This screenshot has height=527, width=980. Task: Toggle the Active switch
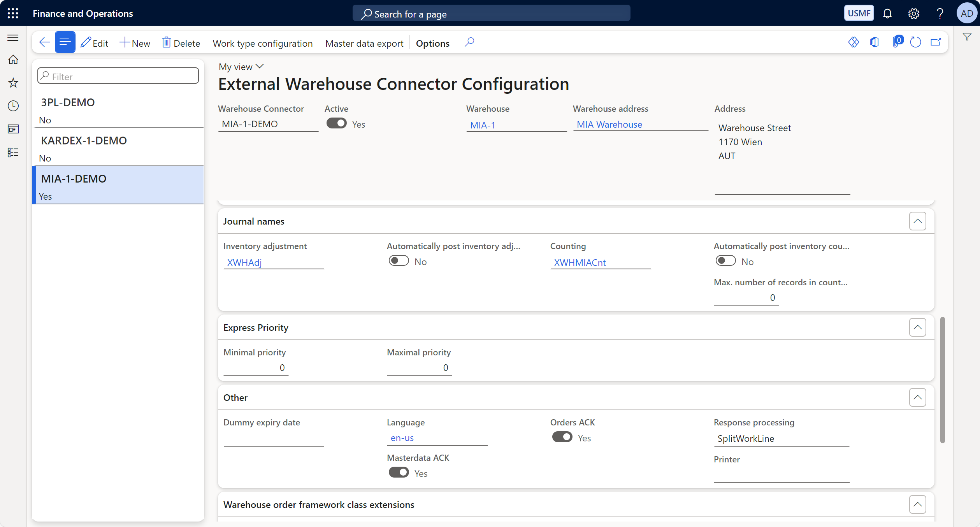click(336, 123)
